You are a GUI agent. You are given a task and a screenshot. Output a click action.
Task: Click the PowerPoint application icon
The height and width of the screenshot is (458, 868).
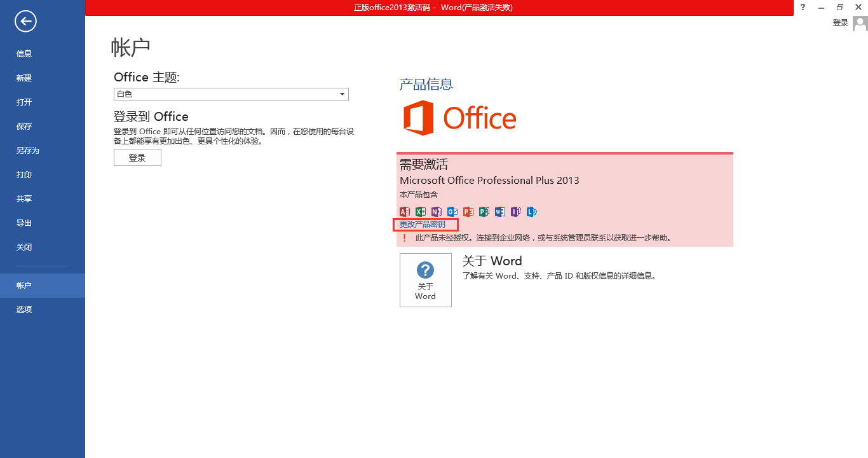click(468, 212)
